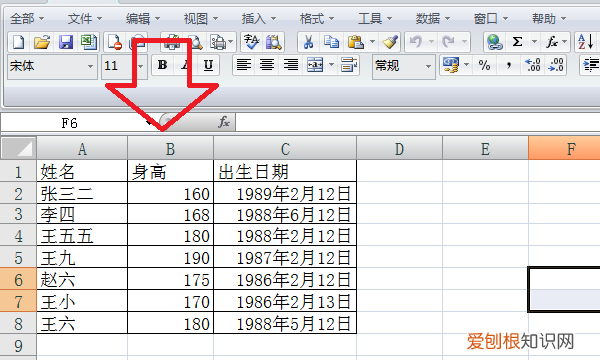Open the font name dropdown 宋体
The width and height of the screenshot is (600, 360).
[x=90, y=66]
